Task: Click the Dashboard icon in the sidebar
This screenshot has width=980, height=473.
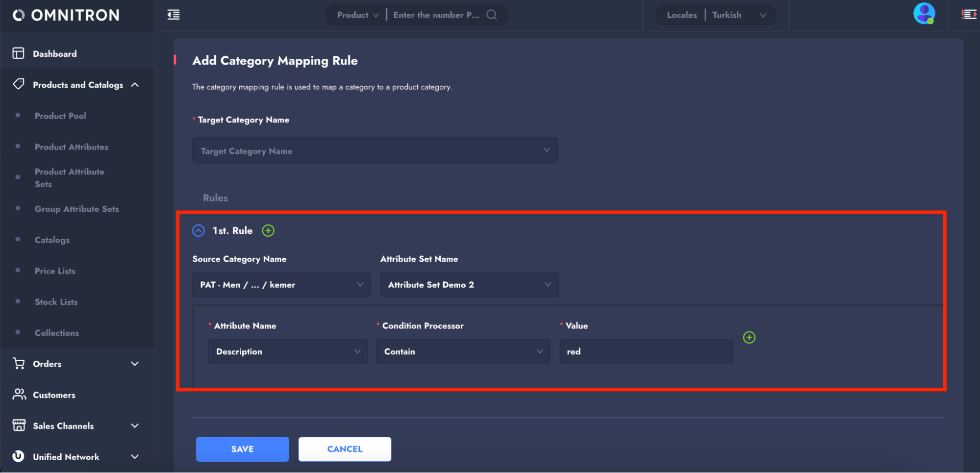Action: (18, 53)
